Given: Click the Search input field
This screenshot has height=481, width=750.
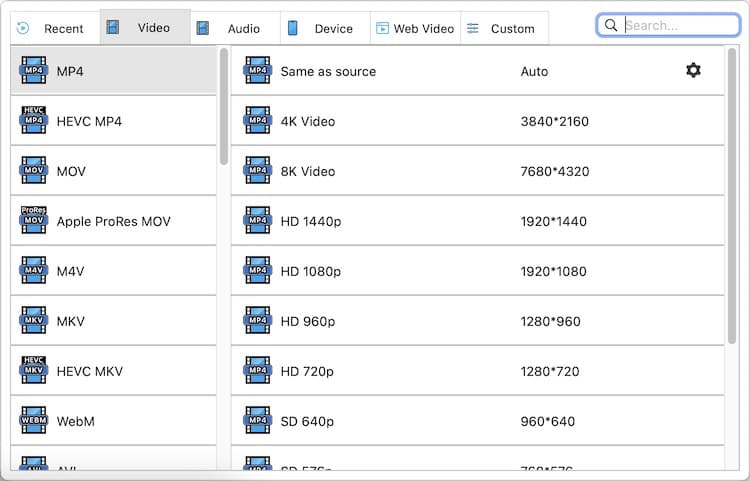Looking at the screenshot, I should pyautogui.click(x=669, y=25).
